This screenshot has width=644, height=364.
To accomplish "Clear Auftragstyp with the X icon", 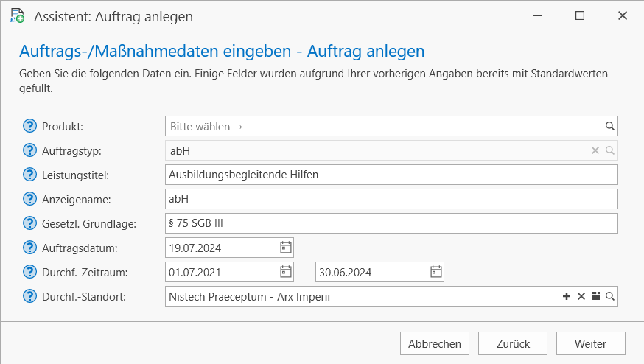I will (x=595, y=150).
